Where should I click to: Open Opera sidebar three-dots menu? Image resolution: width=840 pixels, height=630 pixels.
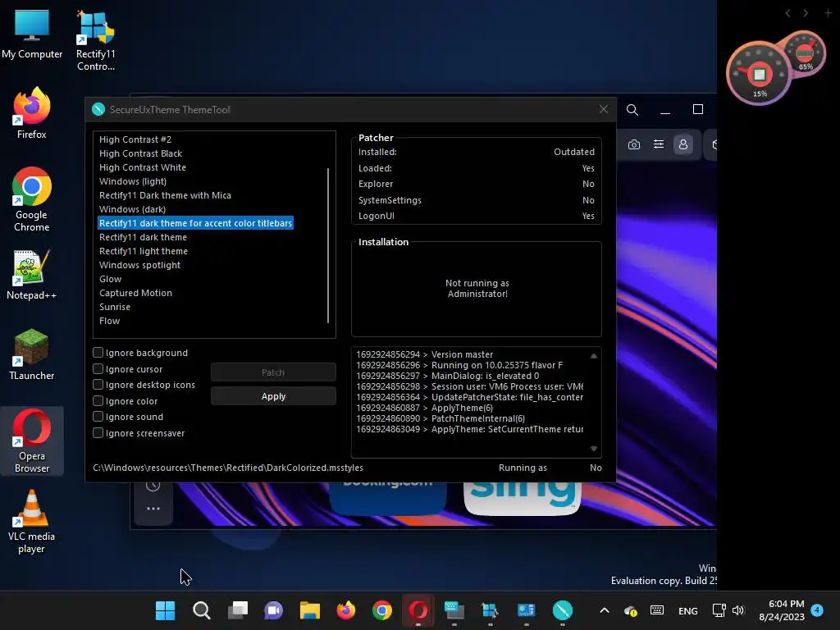[x=153, y=509]
